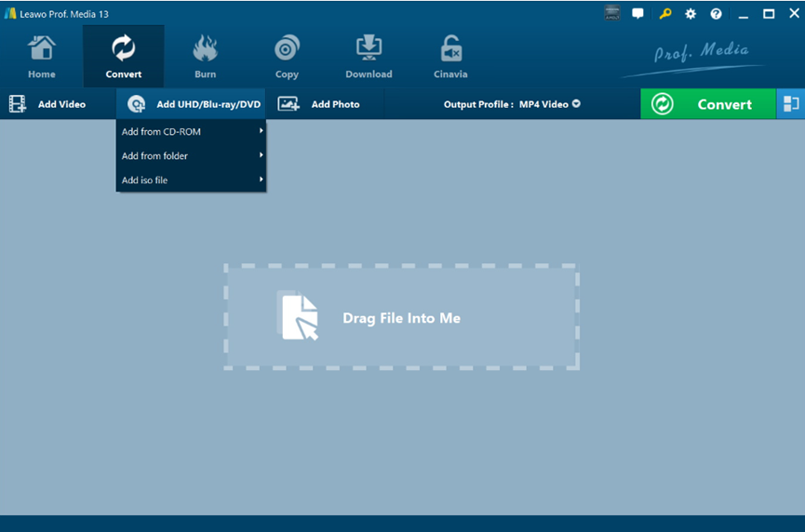805x532 pixels.
Task: Expand the Add from CD-ROM submenu
Action: [x=191, y=132]
